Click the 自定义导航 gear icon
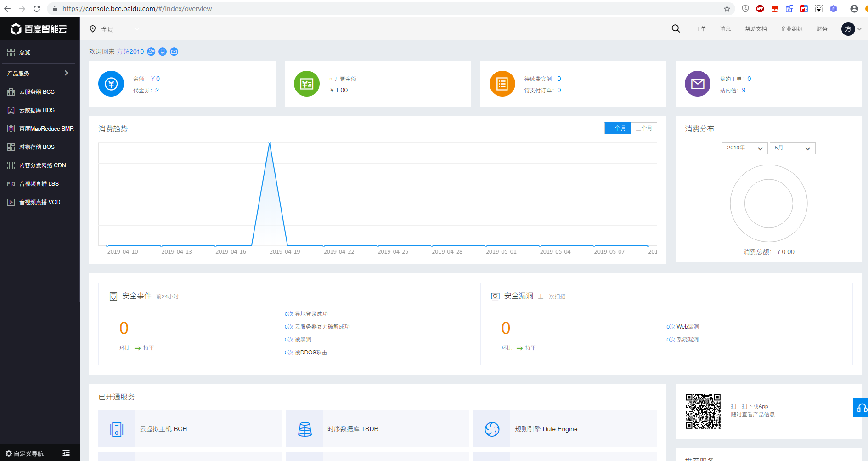This screenshot has height=461, width=868. pyautogui.click(x=9, y=454)
